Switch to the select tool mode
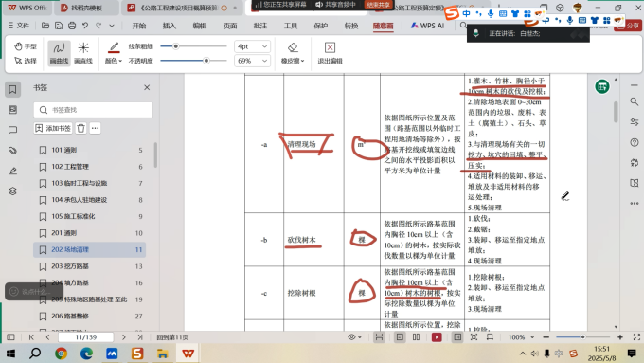The width and height of the screenshot is (644, 363). pos(26,61)
